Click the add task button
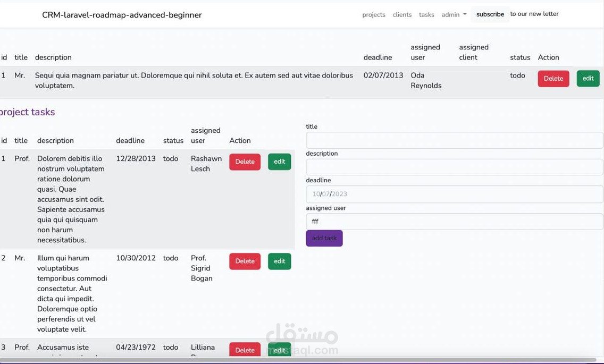Screen dimensions: 604x364 (324, 238)
